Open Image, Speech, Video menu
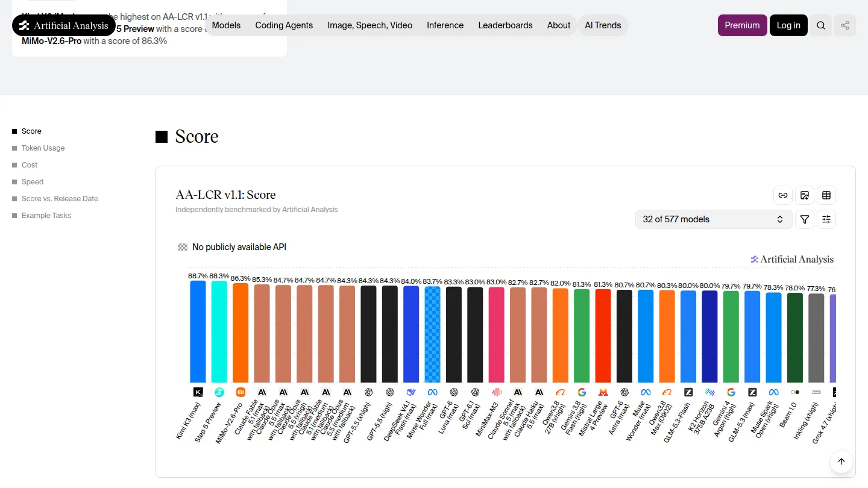This screenshot has height=488, width=868. pyautogui.click(x=370, y=25)
